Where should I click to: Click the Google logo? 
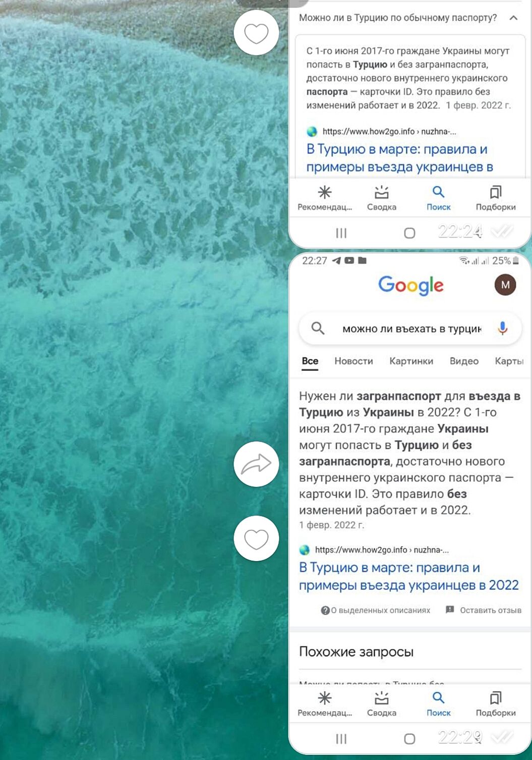411,286
